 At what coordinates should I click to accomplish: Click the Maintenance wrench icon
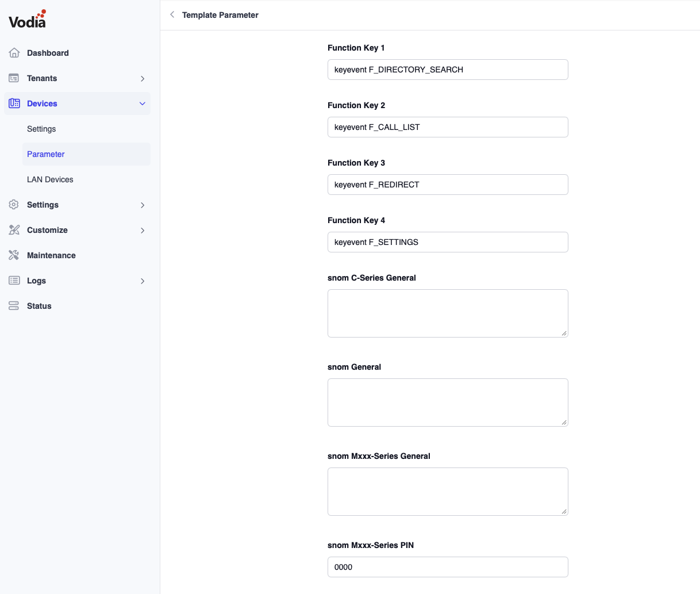pyautogui.click(x=14, y=255)
